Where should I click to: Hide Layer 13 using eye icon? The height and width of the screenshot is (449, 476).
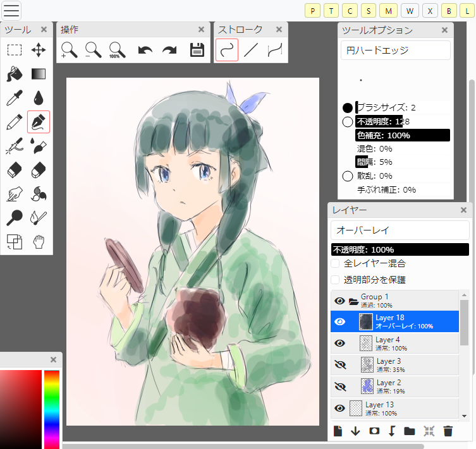click(x=339, y=408)
